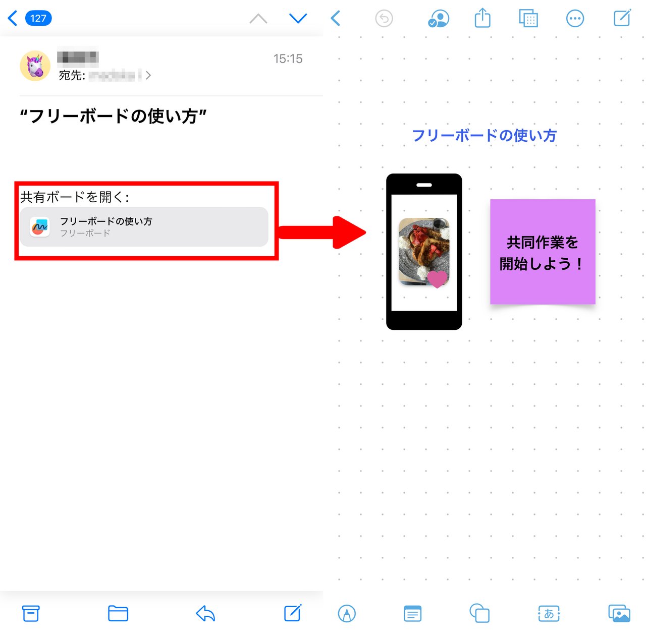646x644 pixels.
Task: Select the purple sticky note 共同作業を開始しよう！
Action: tap(543, 252)
